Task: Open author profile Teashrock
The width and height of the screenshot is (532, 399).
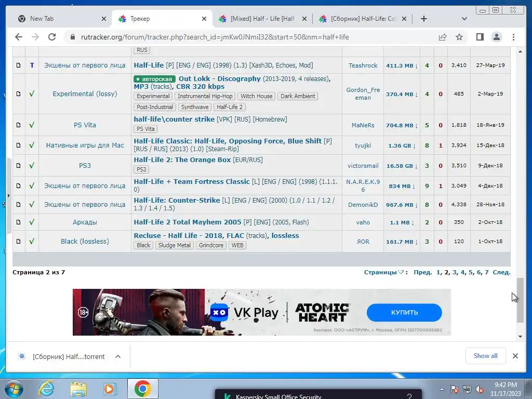Action: pyautogui.click(x=363, y=65)
